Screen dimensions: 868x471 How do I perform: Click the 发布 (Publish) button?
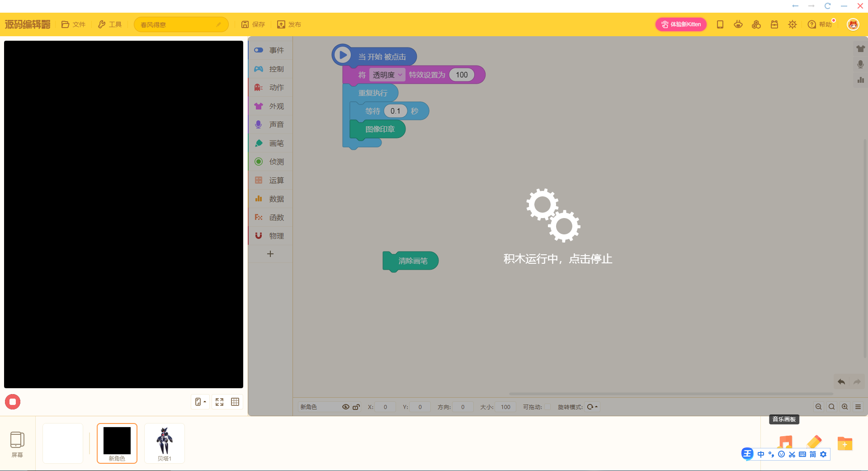coord(289,24)
